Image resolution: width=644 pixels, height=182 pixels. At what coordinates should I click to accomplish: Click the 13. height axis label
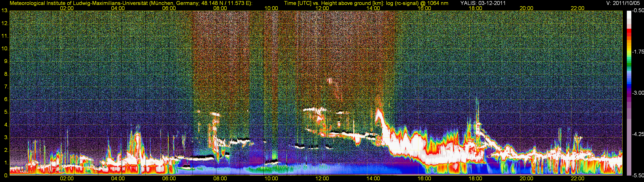pyautogui.click(x=5, y=11)
